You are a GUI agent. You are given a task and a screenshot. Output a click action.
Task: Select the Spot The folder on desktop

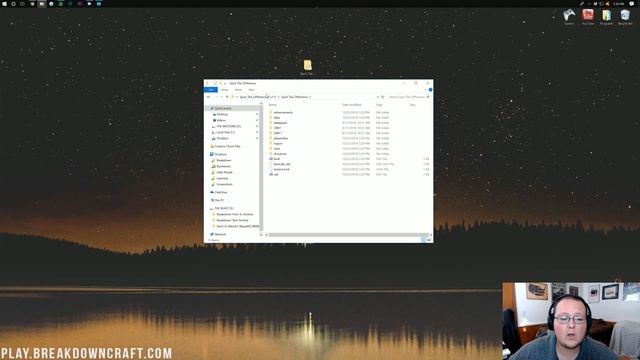pyautogui.click(x=307, y=67)
